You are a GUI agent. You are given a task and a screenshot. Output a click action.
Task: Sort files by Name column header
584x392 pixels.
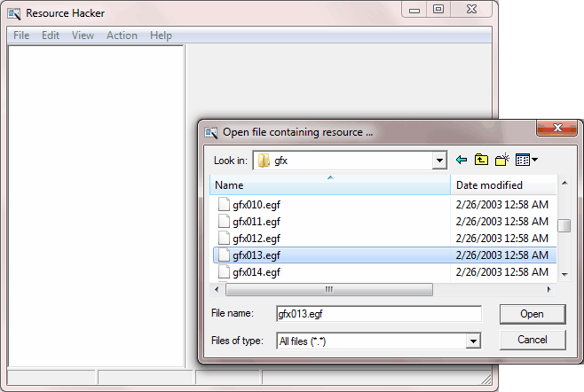tap(330, 185)
